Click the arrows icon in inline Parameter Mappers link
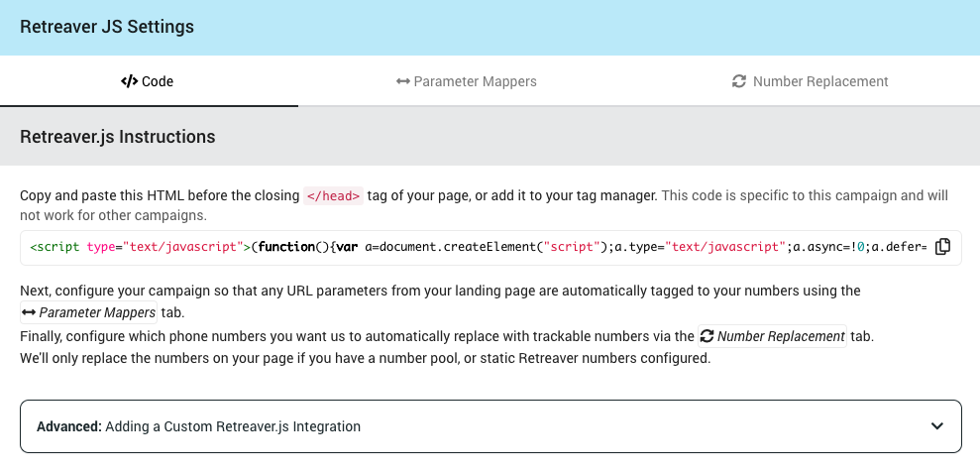This screenshot has height=471, width=980. tap(29, 313)
